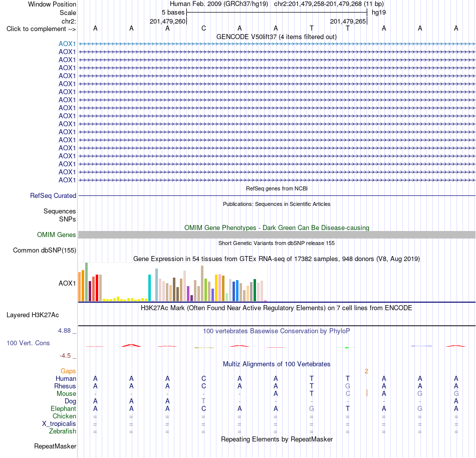Open the Short Genetic Variants dbSNP 155 title
Image resolution: width=476 pixels, height=458 pixels.
click(277, 243)
